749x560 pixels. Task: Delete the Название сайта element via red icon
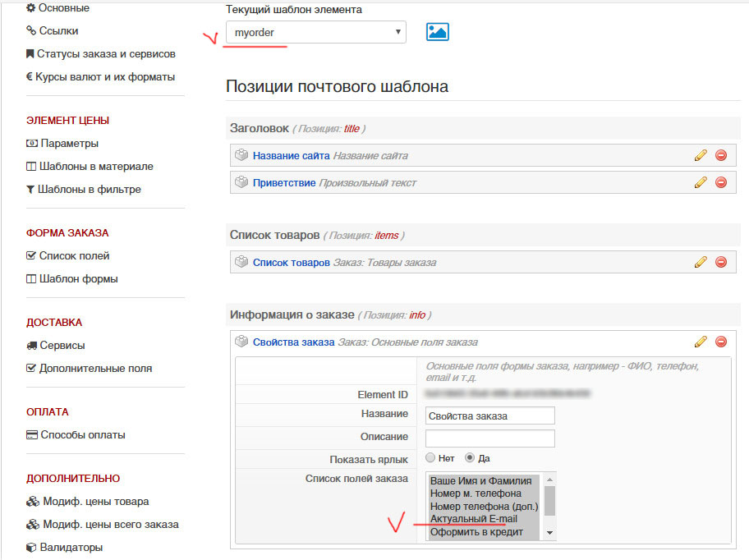point(721,155)
